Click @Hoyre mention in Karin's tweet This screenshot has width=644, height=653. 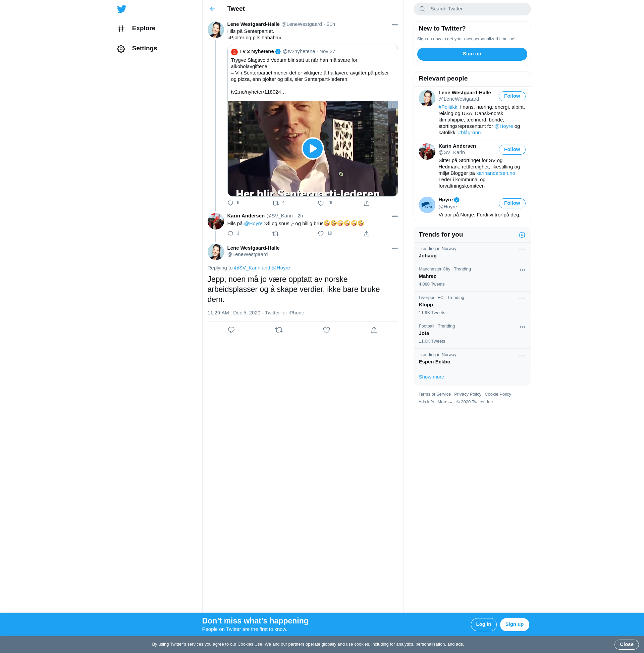pyautogui.click(x=253, y=224)
